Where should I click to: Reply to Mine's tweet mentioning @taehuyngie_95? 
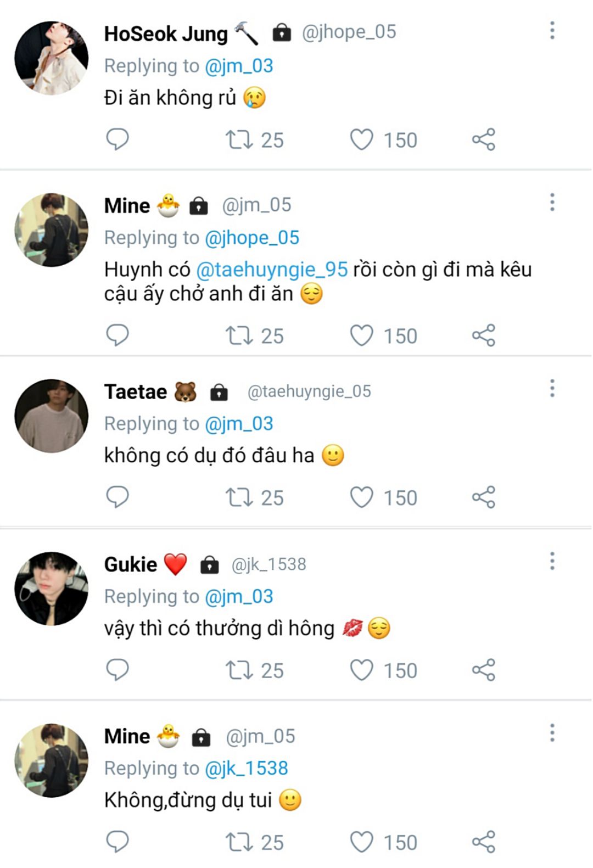click(x=117, y=335)
